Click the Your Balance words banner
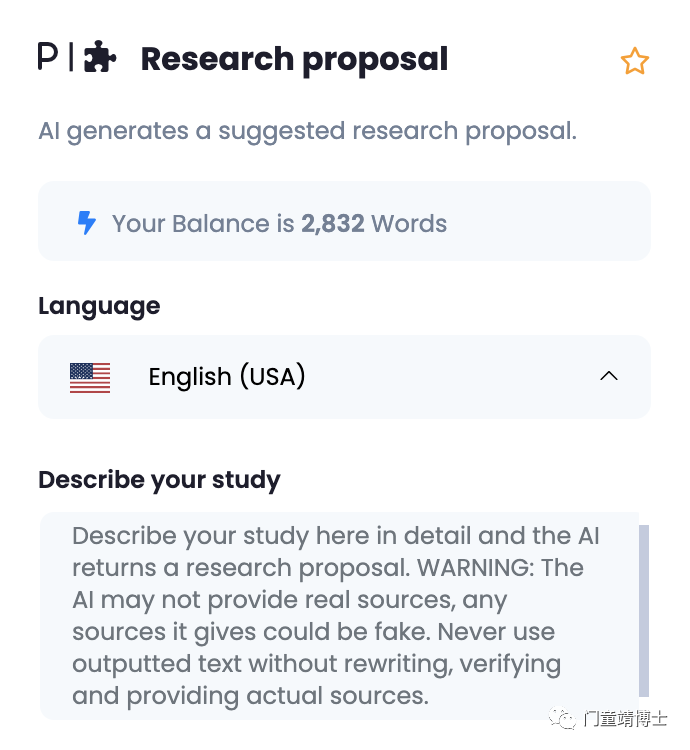 coord(344,221)
